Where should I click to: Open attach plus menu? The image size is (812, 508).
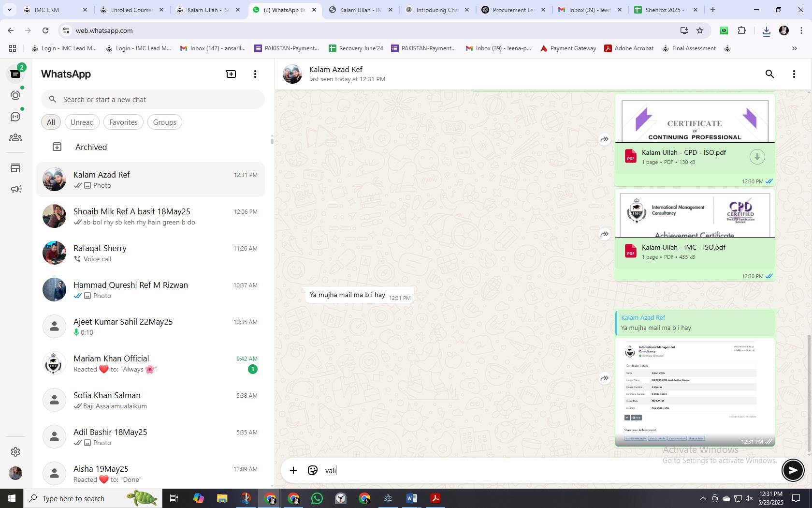click(x=293, y=470)
